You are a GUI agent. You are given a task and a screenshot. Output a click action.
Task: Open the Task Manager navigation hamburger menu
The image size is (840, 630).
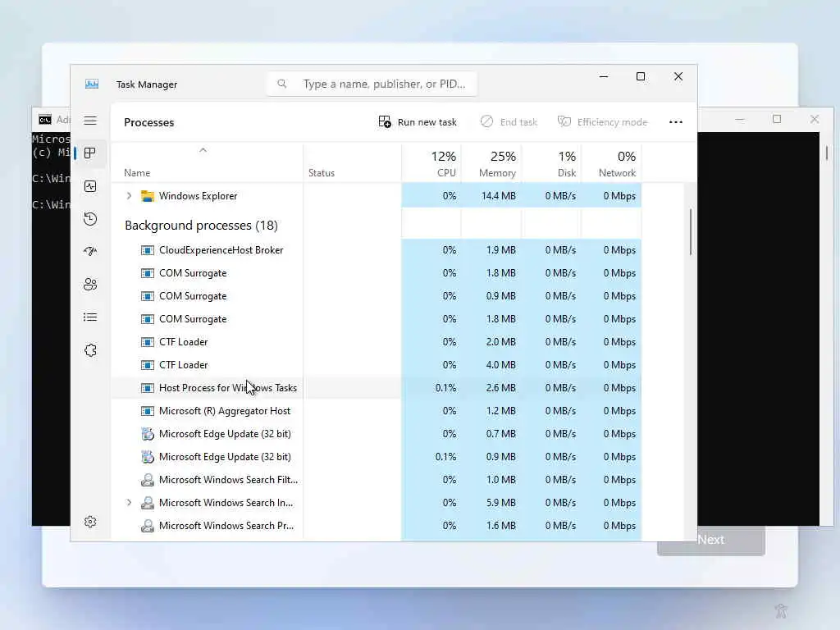tap(90, 121)
